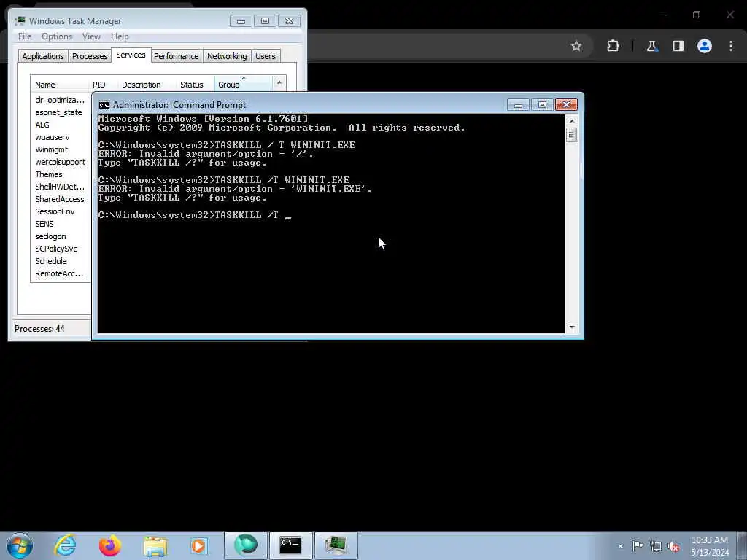The height and width of the screenshot is (560, 747).
Task: Select the wuauserv service row
Action: point(60,137)
